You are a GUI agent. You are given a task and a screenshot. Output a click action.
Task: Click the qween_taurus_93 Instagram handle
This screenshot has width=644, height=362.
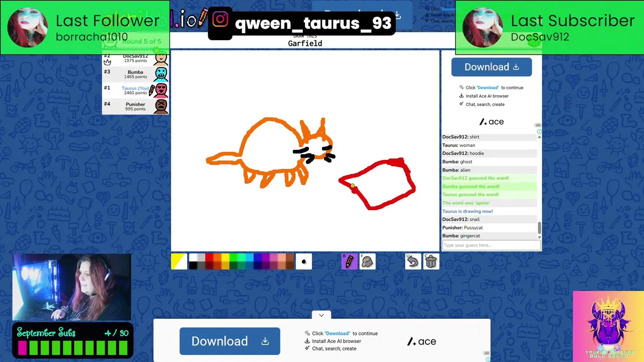[x=313, y=23]
